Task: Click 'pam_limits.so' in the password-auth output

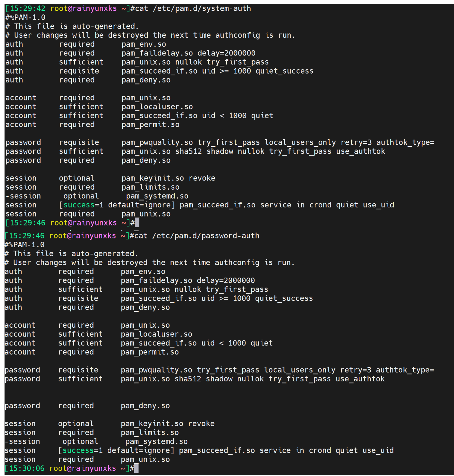Action: [150, 433]
